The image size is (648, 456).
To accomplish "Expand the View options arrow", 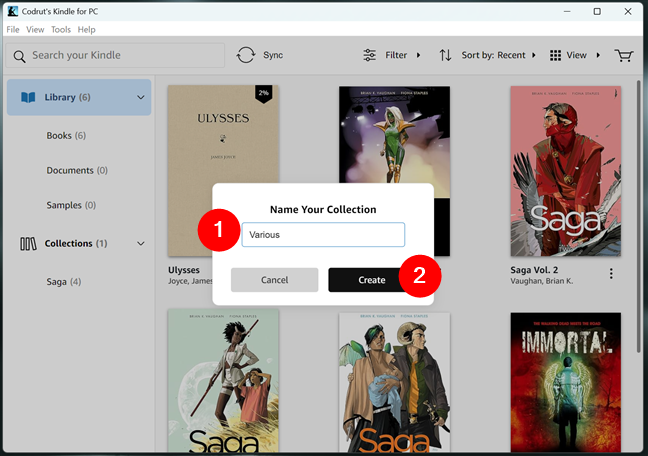I will 598,55.
